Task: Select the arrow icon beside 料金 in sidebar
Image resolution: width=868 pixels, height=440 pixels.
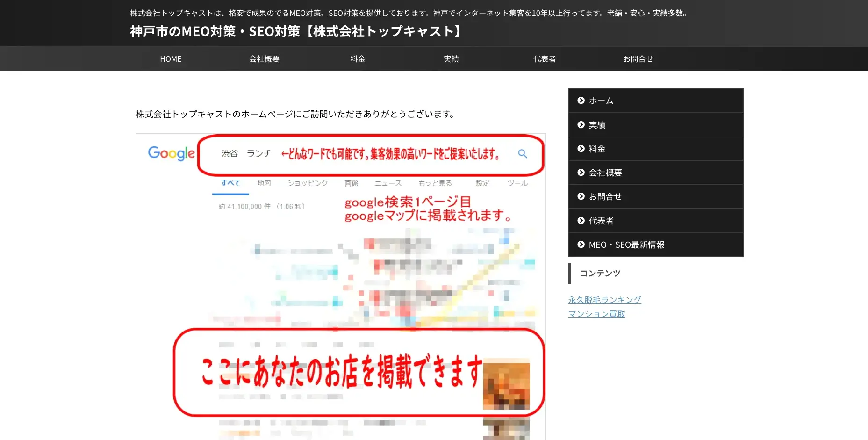Action: pos(581,148)
